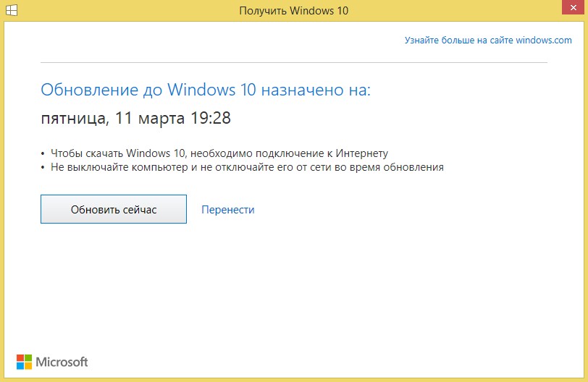Reschedule the update via Перенести link
This screenshot has height=382, width=588.
pyautogui.click(x=227, y=210)
